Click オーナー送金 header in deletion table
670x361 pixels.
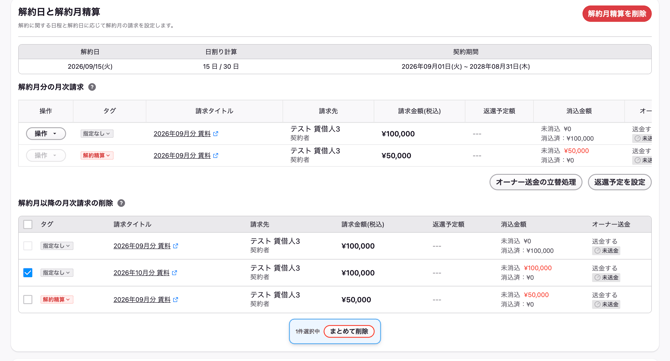[x=611, y=224]
